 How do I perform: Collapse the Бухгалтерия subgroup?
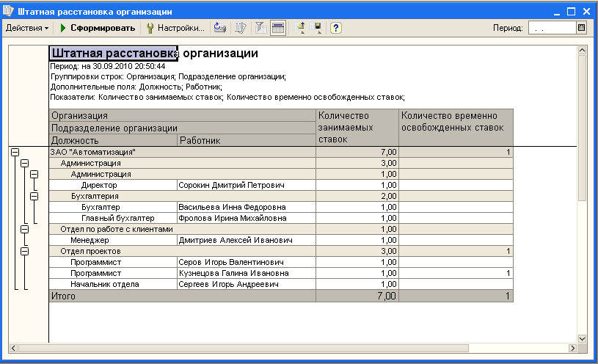tap(34, 196)
